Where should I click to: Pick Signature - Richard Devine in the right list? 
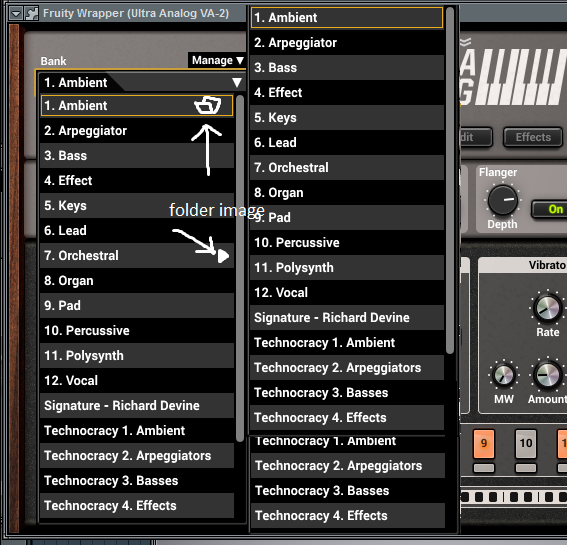347,317
